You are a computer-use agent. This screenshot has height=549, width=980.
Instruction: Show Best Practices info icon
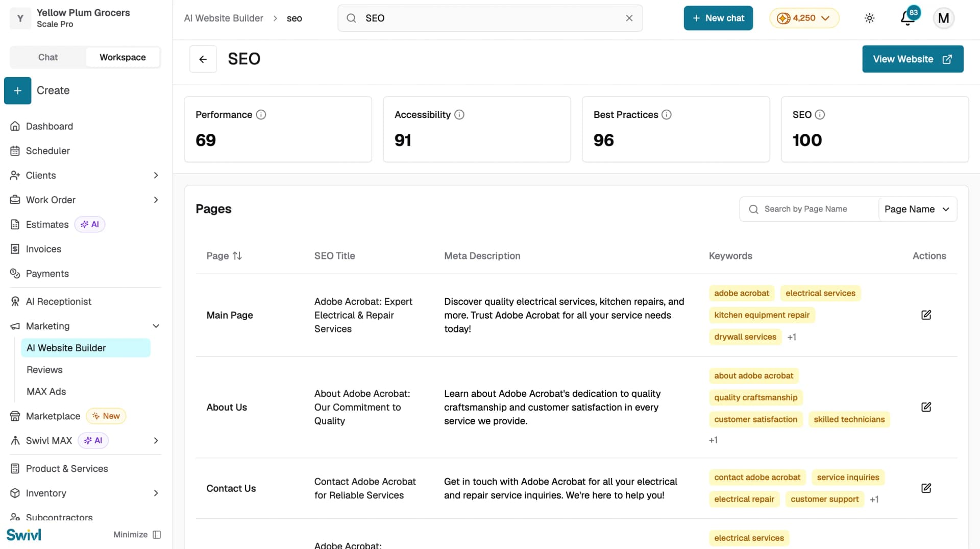tap(667, 115)
